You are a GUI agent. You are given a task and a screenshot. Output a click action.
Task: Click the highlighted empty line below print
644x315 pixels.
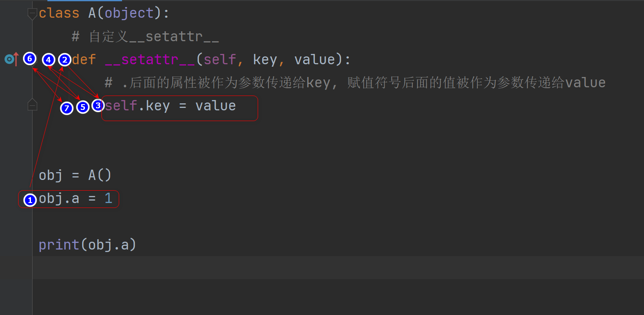338,268
